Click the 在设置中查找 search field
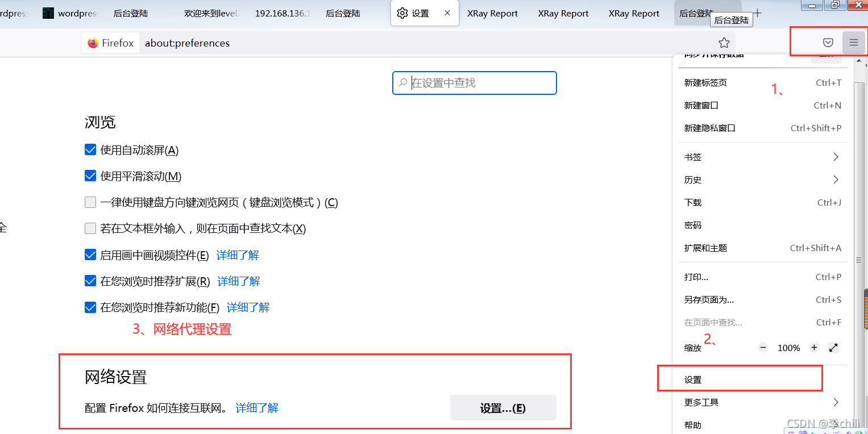This screenshot has height=434, width=868. click(474, 83)
